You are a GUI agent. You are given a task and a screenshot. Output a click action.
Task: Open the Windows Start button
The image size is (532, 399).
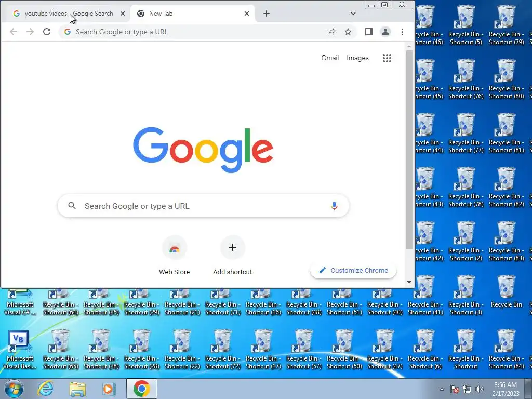pos(14,389)
